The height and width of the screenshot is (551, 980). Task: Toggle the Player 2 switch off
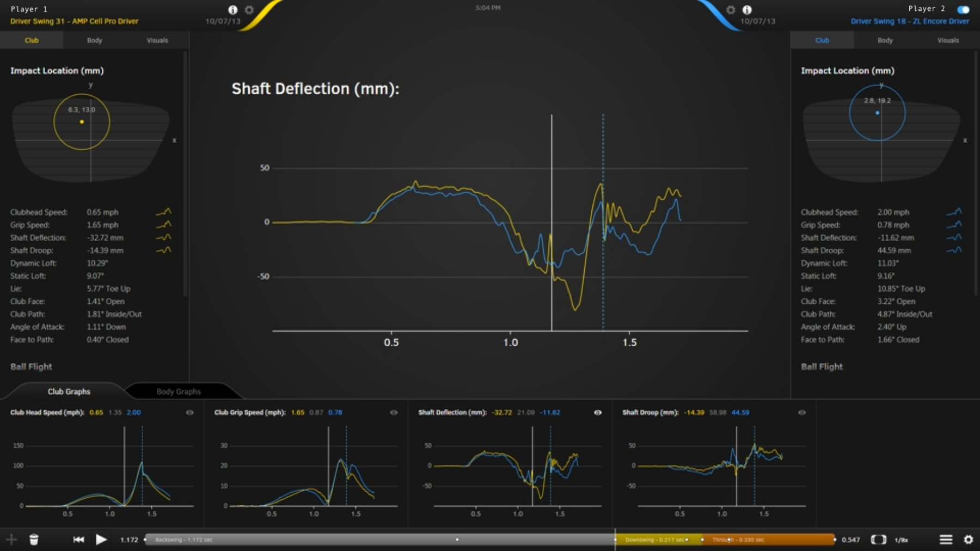(x=963, y=9)
